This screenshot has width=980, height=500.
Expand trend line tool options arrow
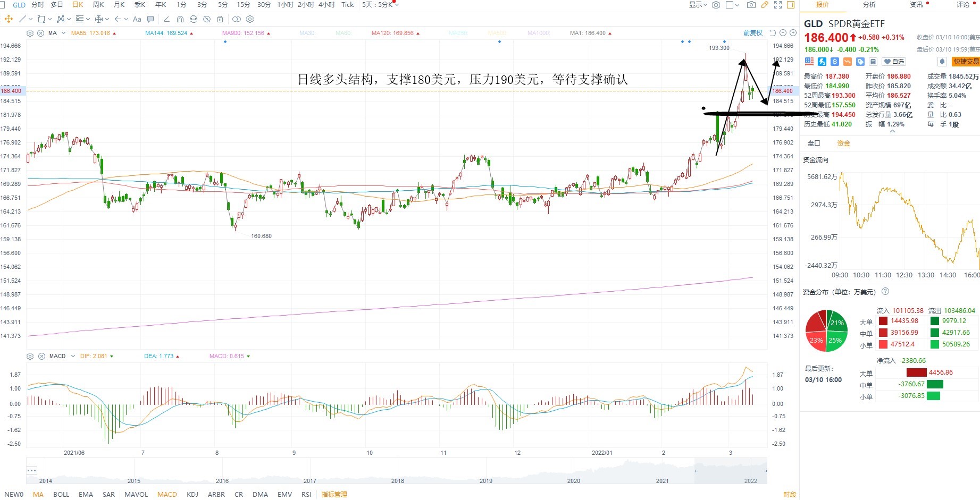[x=30, y=19]
